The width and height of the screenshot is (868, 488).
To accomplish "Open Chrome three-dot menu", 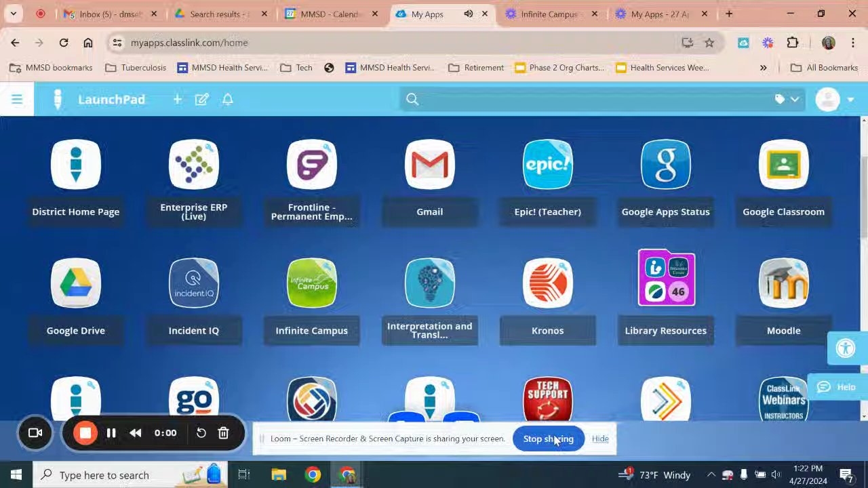I will 852,43.
